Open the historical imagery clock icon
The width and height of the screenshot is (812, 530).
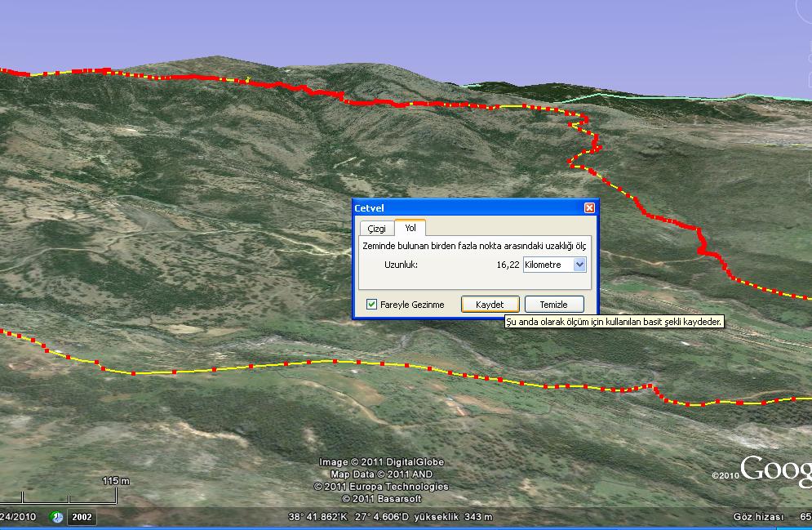pos(57,517)
